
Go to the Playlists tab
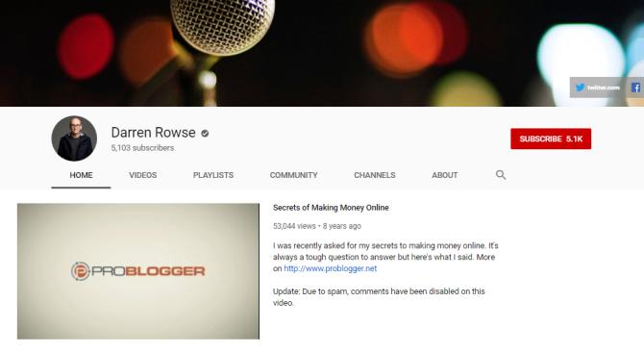coord(213,175)
